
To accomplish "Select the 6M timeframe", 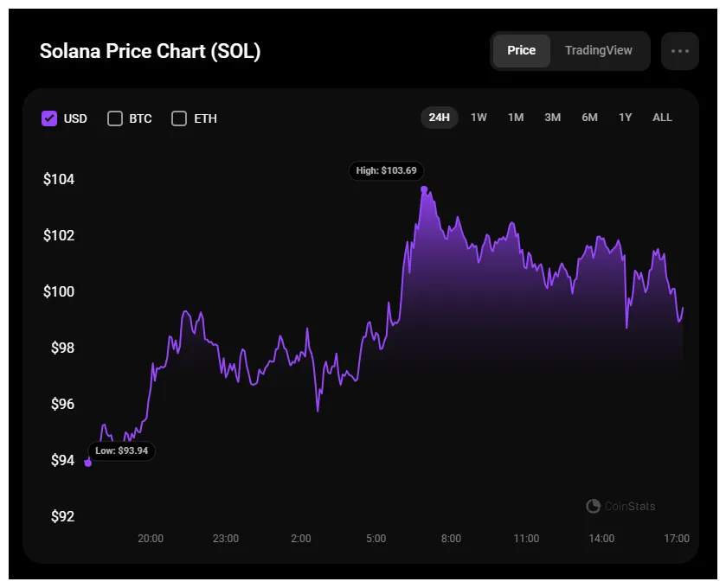I will [x=589, y=117].
